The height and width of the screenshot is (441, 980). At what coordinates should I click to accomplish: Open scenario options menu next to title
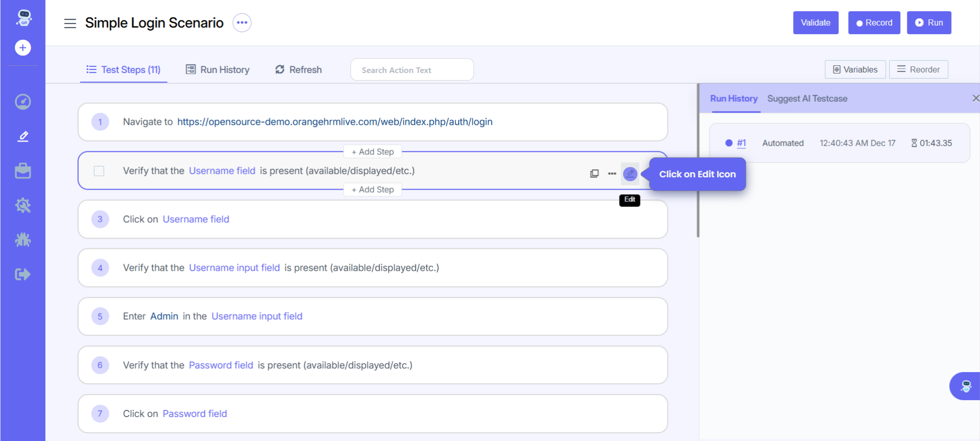coord(242,22)
